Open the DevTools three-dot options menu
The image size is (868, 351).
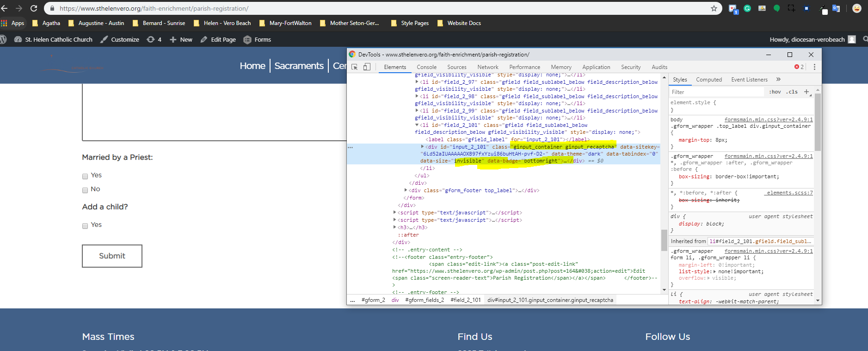(814, 67)
